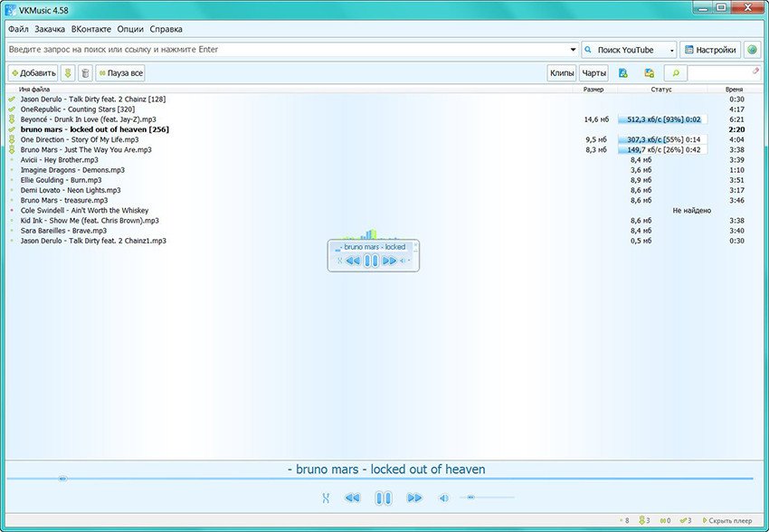Click the 'Добавить' add button
Viewport: 769px width, 532px height.
[33, 73]
